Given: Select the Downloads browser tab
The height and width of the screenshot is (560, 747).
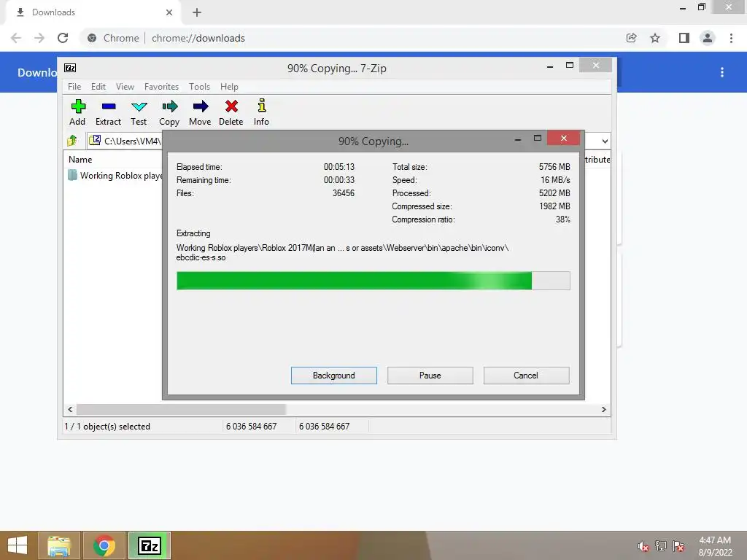Looking at the screenshot, I should pyautogui.click(x=93, y=12).
